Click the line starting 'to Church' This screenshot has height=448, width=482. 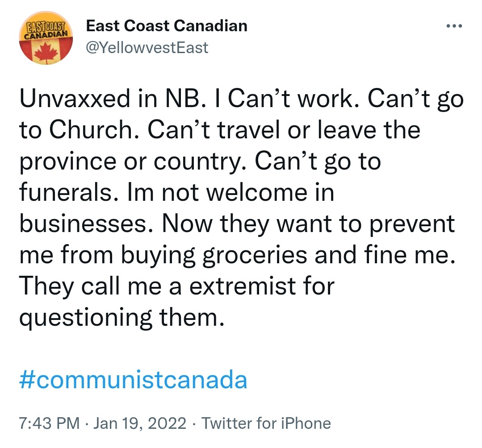pos(220,130)
